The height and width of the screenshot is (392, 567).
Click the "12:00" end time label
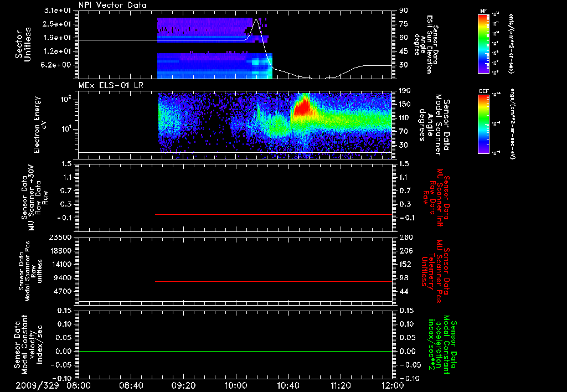pos(393,386)
